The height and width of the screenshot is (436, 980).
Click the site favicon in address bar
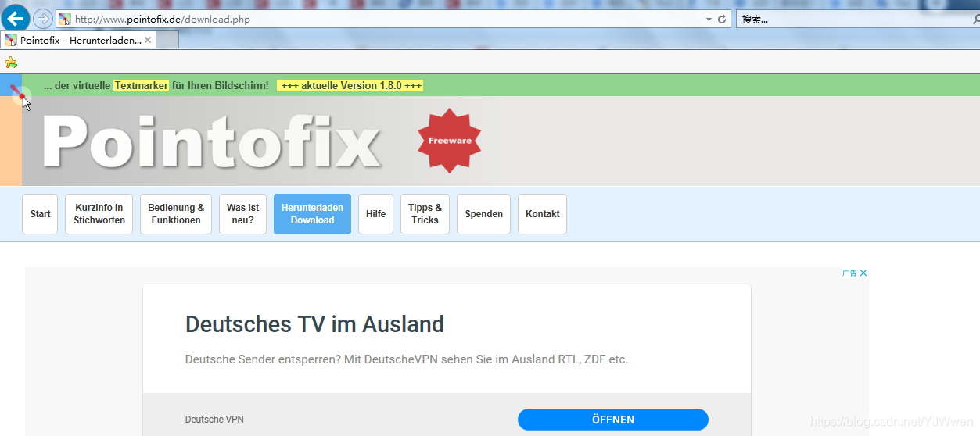pyautogui.click(x=64, y=19)
